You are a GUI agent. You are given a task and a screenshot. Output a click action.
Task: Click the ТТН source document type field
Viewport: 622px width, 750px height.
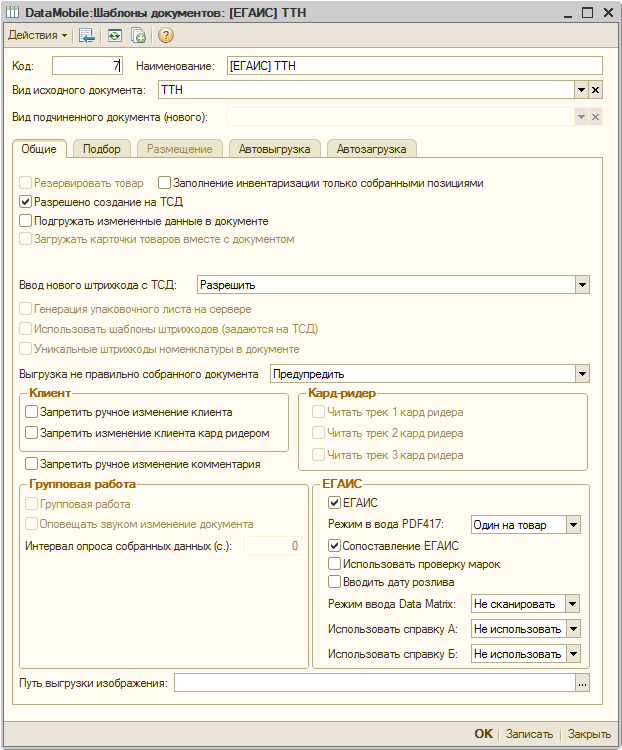[367, 90]
